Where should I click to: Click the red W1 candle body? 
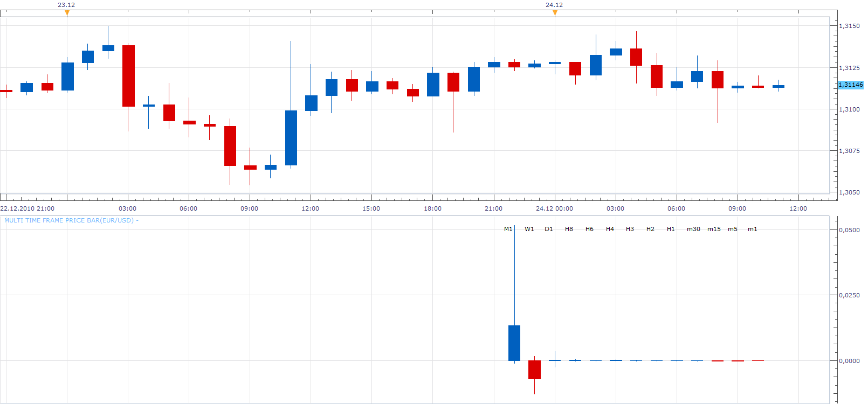(x=534, y=370)
